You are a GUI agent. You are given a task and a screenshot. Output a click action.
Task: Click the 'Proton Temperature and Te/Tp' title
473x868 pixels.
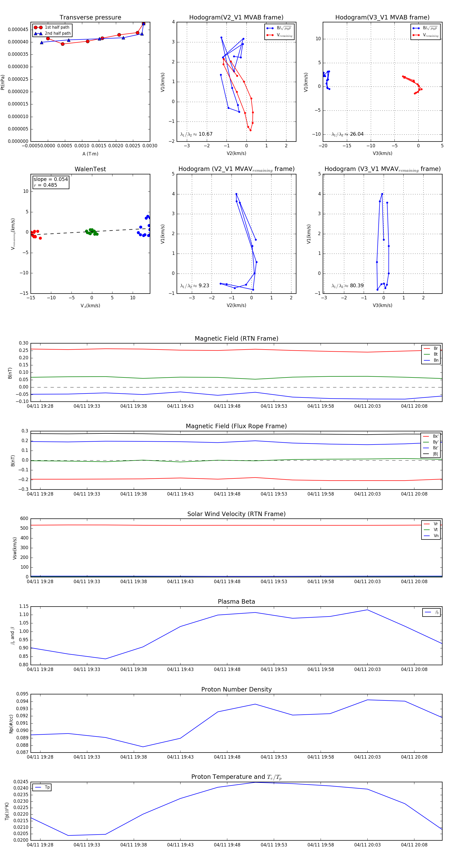click(x=236, y=777)
